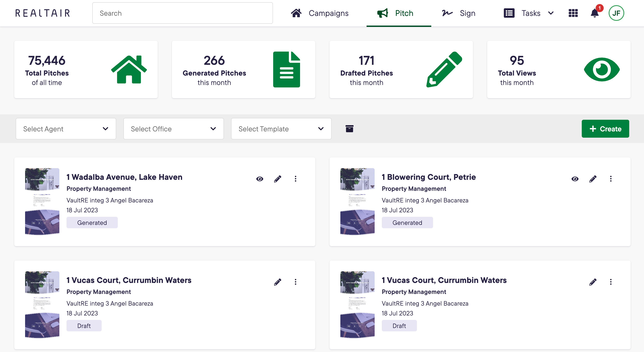Open the Select Office dropdown
The height and width of the screenshot is (352, 644).
click(173, 129)
